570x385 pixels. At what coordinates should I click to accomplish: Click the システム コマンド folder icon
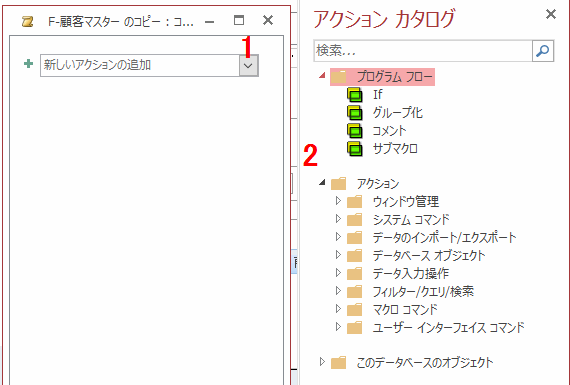point(354,220)
